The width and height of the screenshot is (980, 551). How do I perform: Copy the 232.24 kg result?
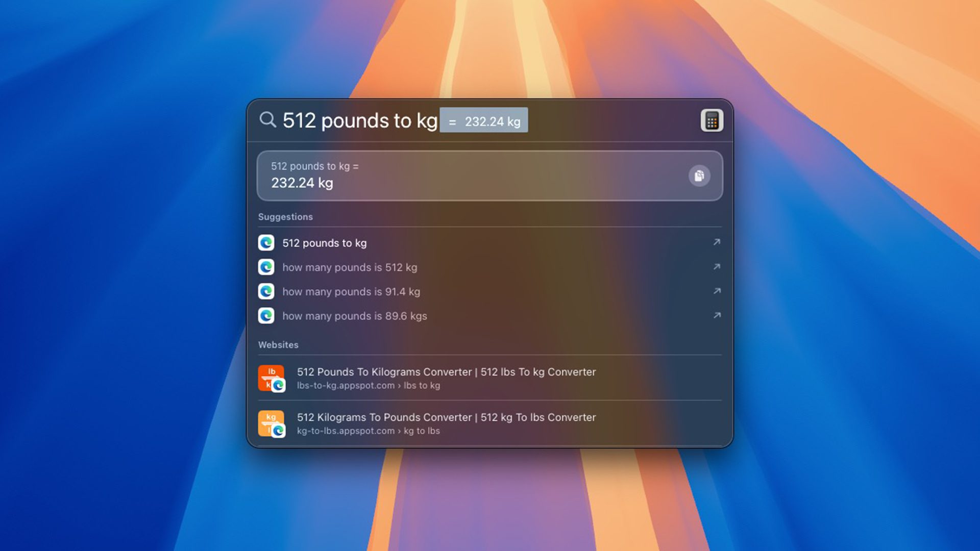pos(699,176)
